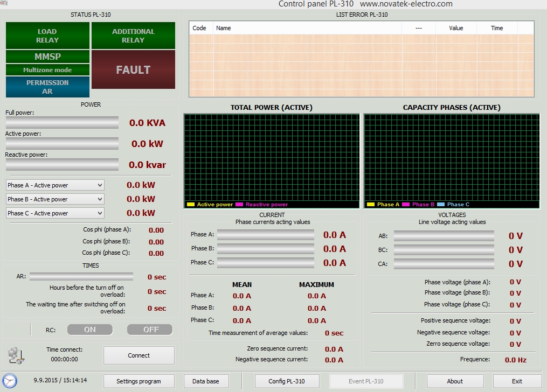Click the blue Phase C legend swatch
547x392 pixels.
441,205
